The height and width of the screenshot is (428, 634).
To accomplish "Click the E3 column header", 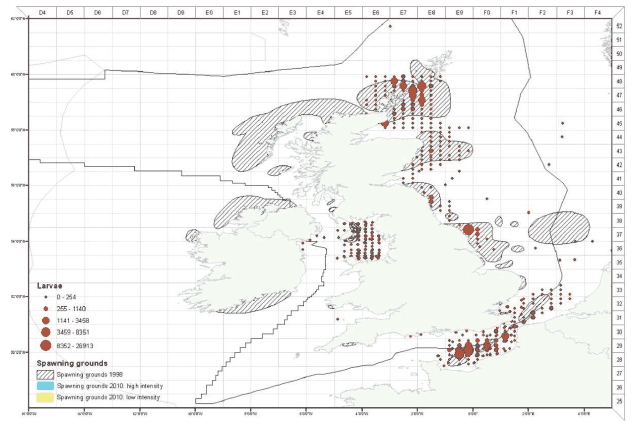I will (292, 13).
